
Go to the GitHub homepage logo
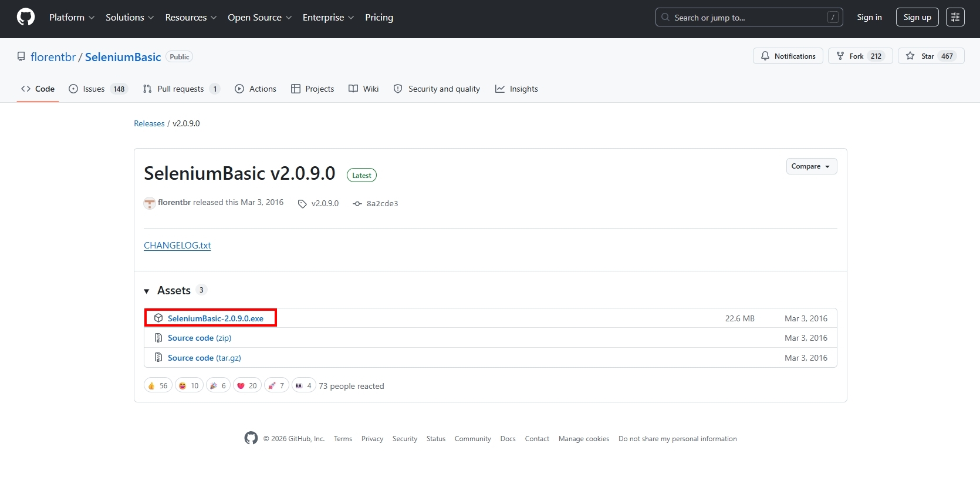[26, 17]
